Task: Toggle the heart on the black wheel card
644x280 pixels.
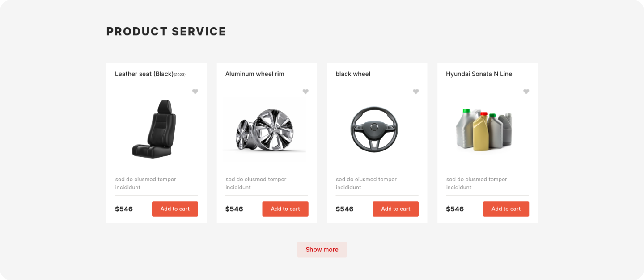Action: click(x=416, y=92)
